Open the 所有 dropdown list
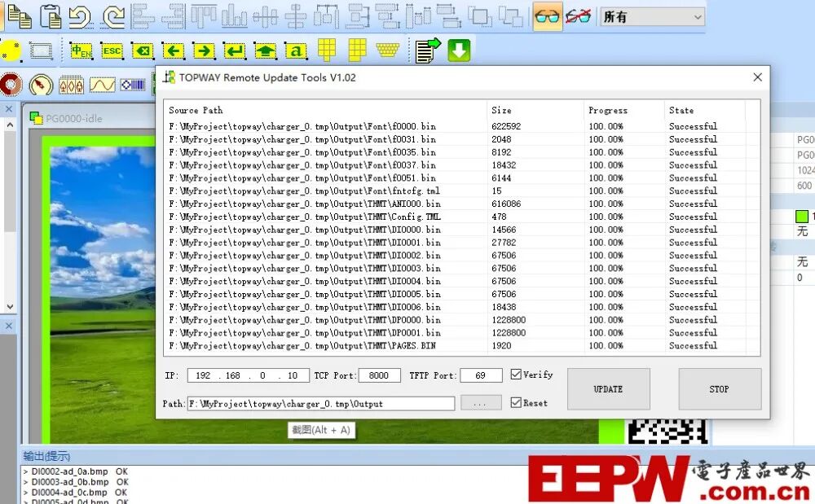815x504 pixels. click(x=653, y=17)
